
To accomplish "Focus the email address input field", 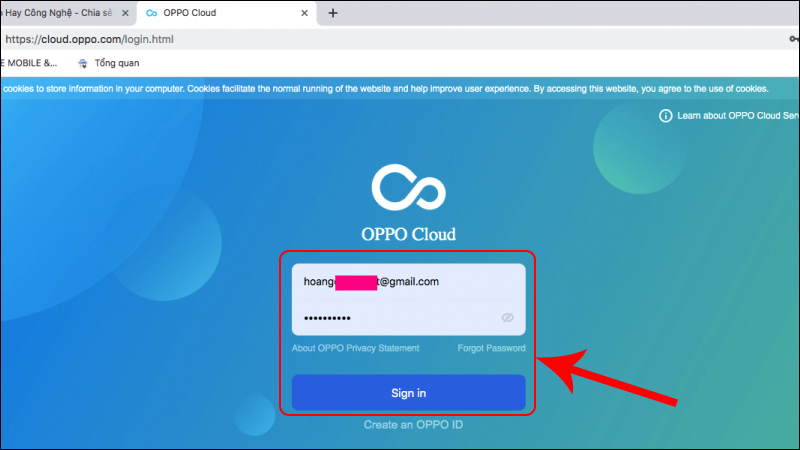I will coord(408,282).
